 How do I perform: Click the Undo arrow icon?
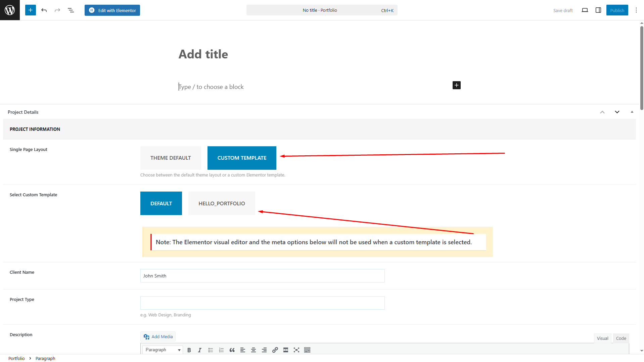click(x=44, y=10)
